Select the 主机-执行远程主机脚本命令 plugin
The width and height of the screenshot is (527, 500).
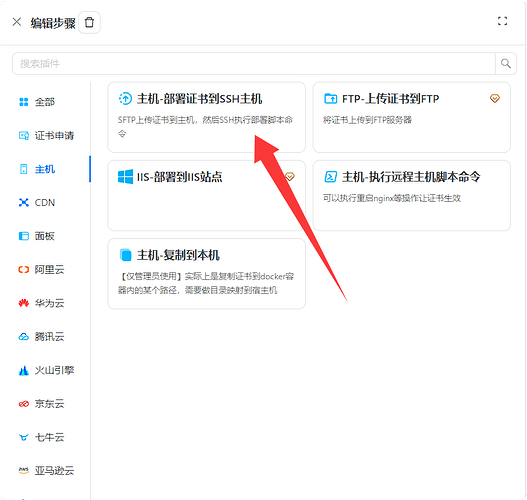(412, 196)
